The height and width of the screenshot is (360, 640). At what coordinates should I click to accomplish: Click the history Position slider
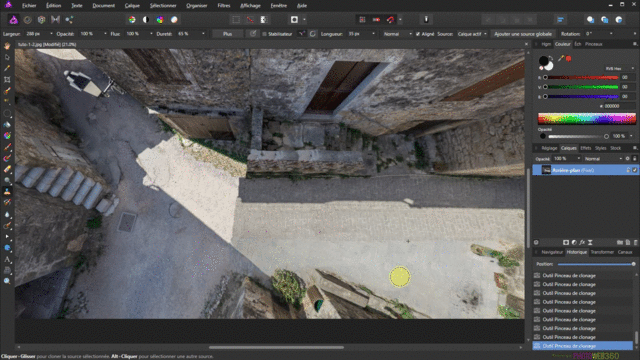(596, 264)
